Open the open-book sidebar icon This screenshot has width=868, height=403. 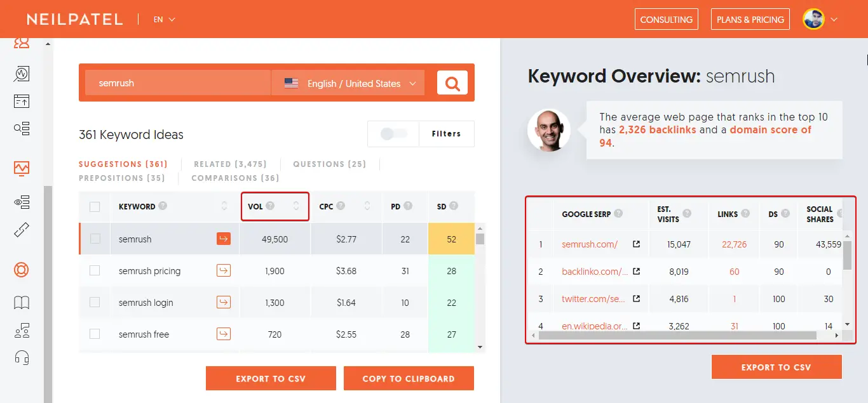[22, 303]
